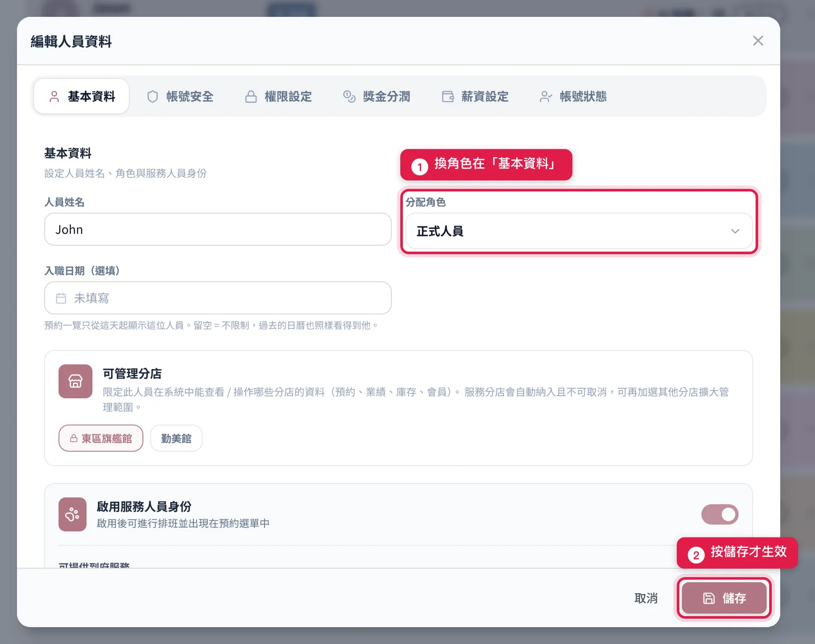This screenshot has width=815, height=644.
Task: Click the subtitle 設定人員姓名、角色與服務人員身份
Action: click(125, 174)
